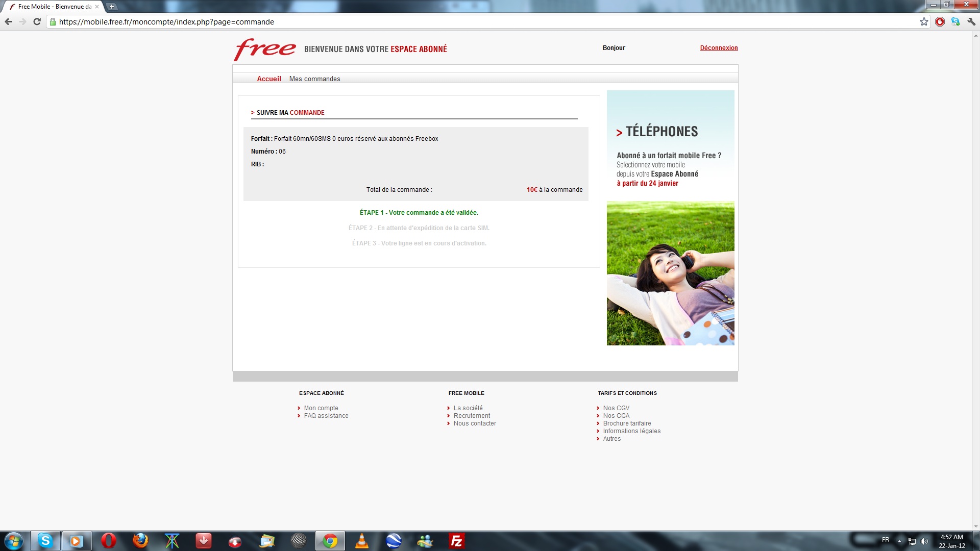This screenshot has height=551, width=980.
Task: Open the FAQ assistance footer link
Action: 326,416
